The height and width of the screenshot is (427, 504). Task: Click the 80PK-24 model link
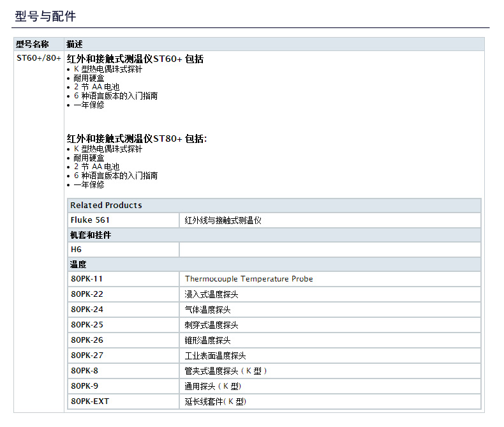point(87,310)
